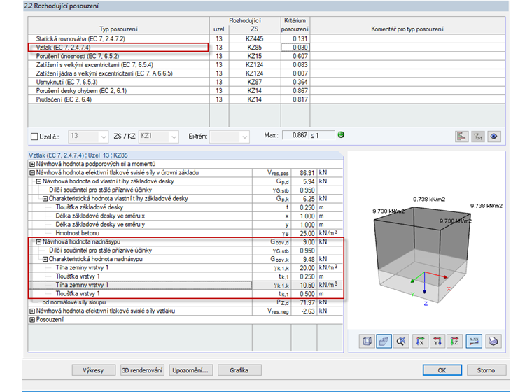Image resolution: width=532 pixels, height=392 pixels.
Task: Set view along the X axis
Action: tap(420, 341)
